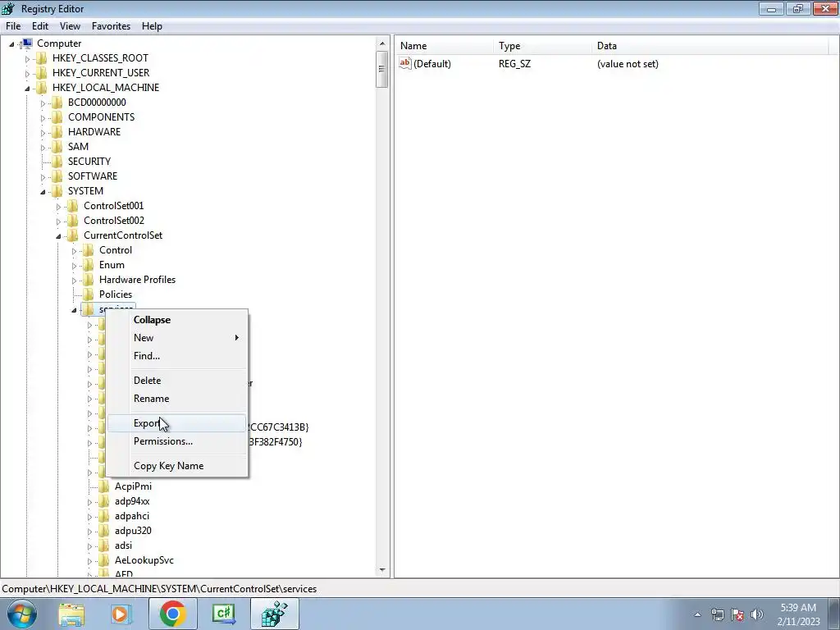Expand the AeLookupSvc key
Viewport: 840px width, 630px height.
click(89, 561)
